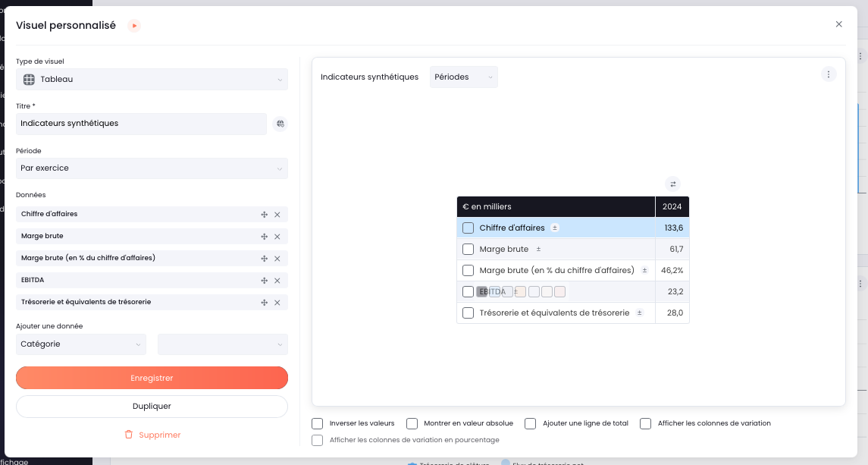This screenshot has width=868, height=465.
Task: Click ± icon on Trésorerie et équivalents row
Action: coord(639,313)
